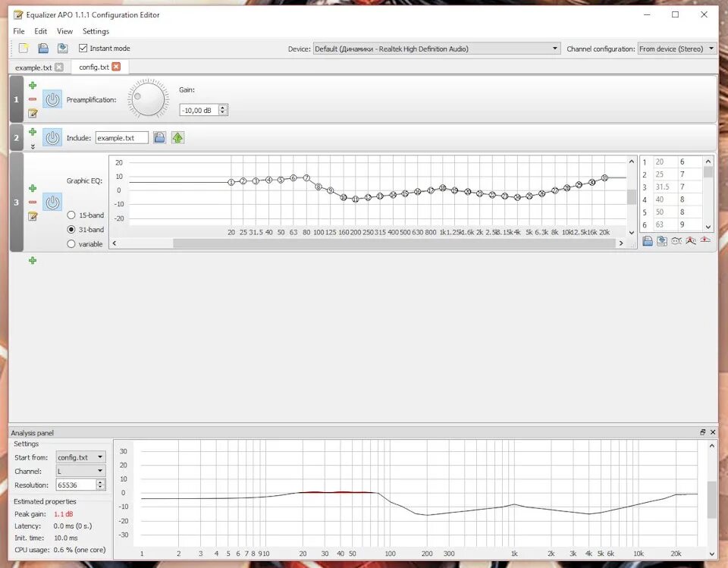Open the Device dropdown
This screenshot has height=568, width=728.
(x=437, y=49)
